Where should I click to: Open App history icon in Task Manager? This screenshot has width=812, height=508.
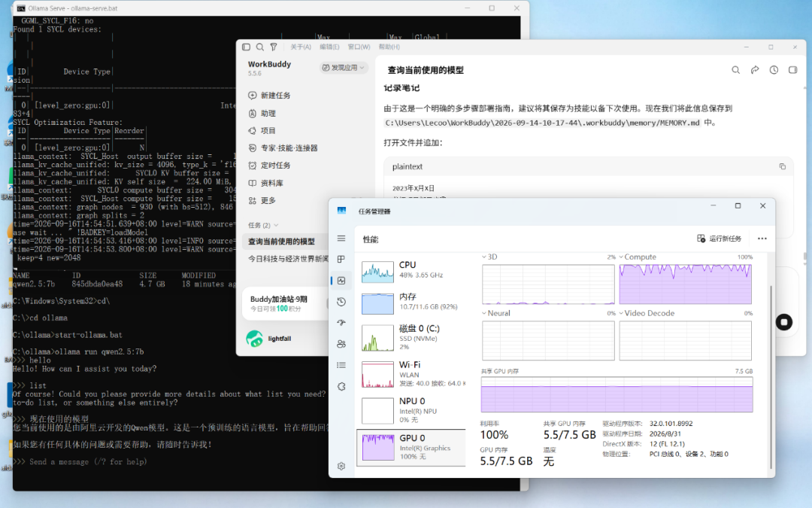(341, 302)
